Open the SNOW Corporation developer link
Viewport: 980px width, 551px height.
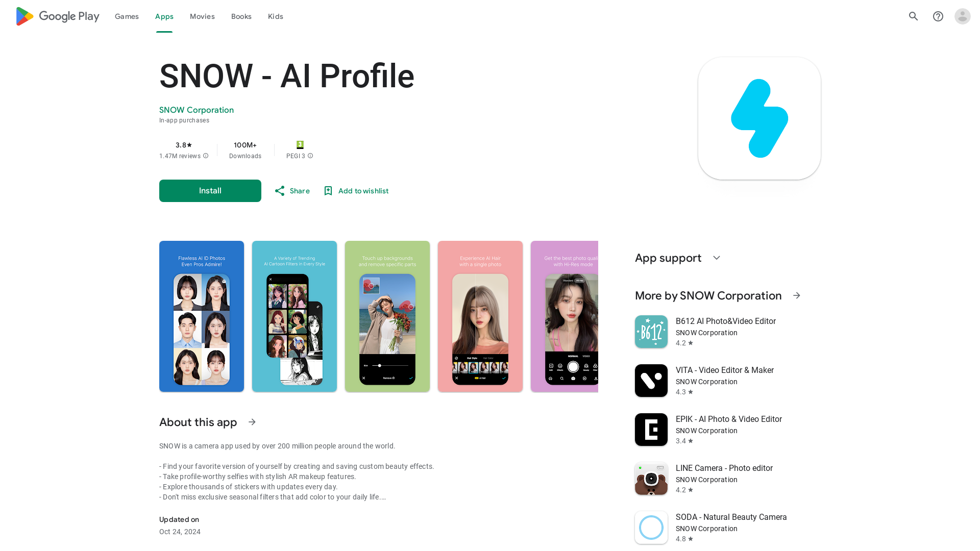(197, 110)
